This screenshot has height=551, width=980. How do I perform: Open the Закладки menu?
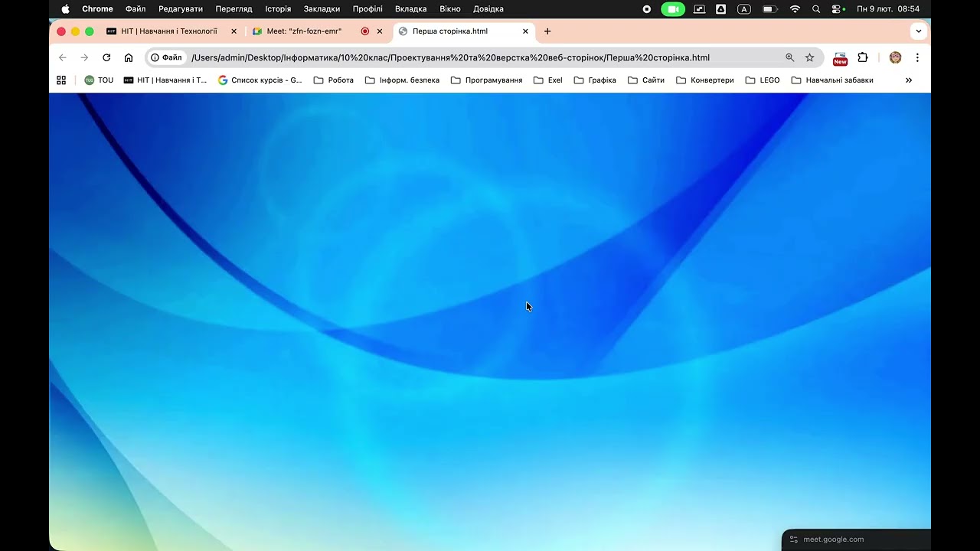click(x=322, y=9)
